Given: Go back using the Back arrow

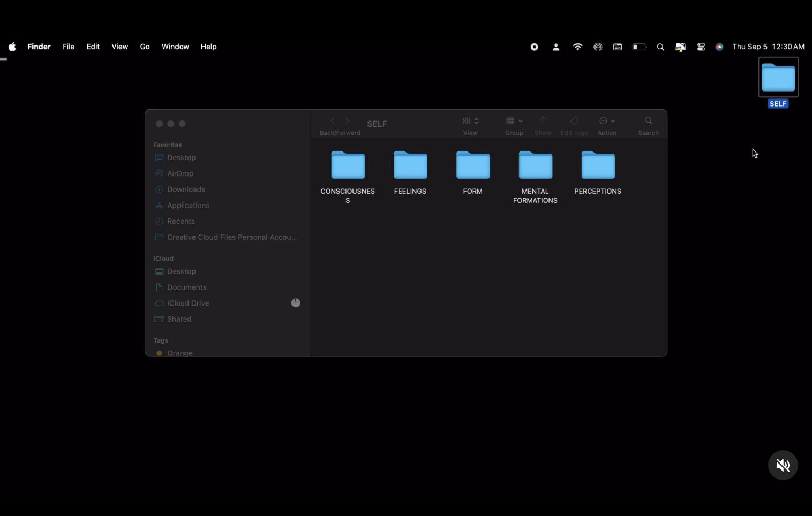Looking at the screenshot, I should [x=333, y=121].
